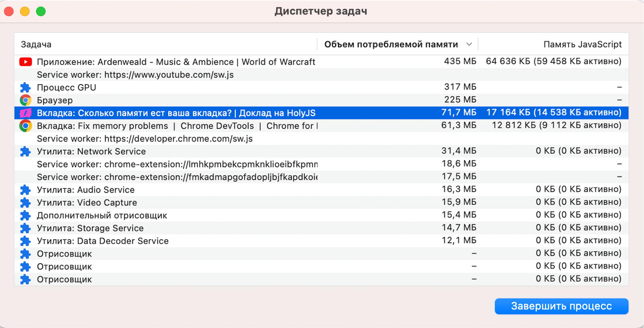Click the 15,9 МБ memory value
644x328 pixels.
(x=459, y=202)
